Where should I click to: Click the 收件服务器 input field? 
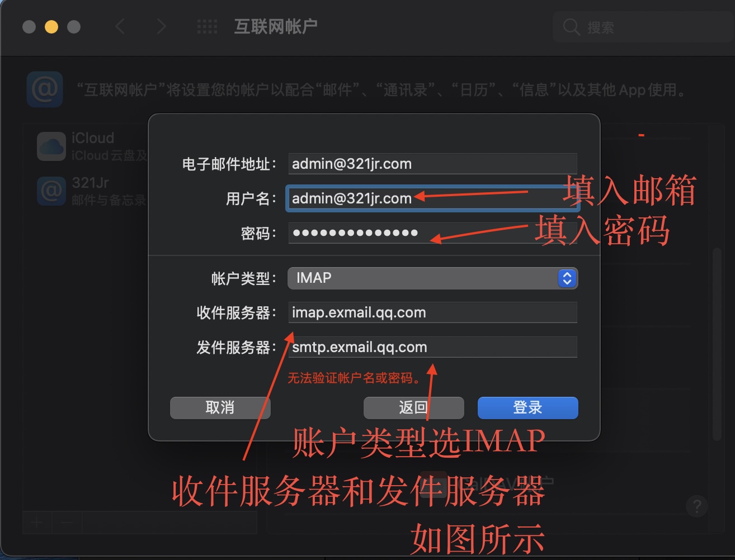[433, 312]
